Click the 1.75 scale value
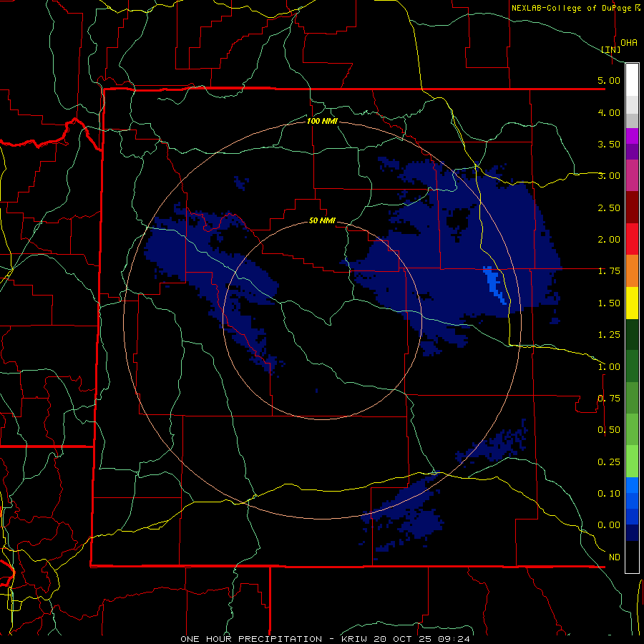Viewport: 644px width, 644px height. coord(609,271)
